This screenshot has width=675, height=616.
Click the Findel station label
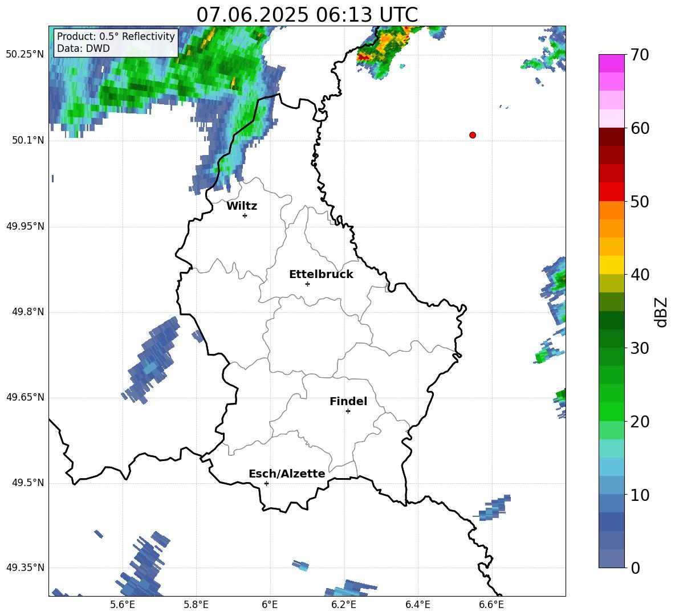coord(348,401)
